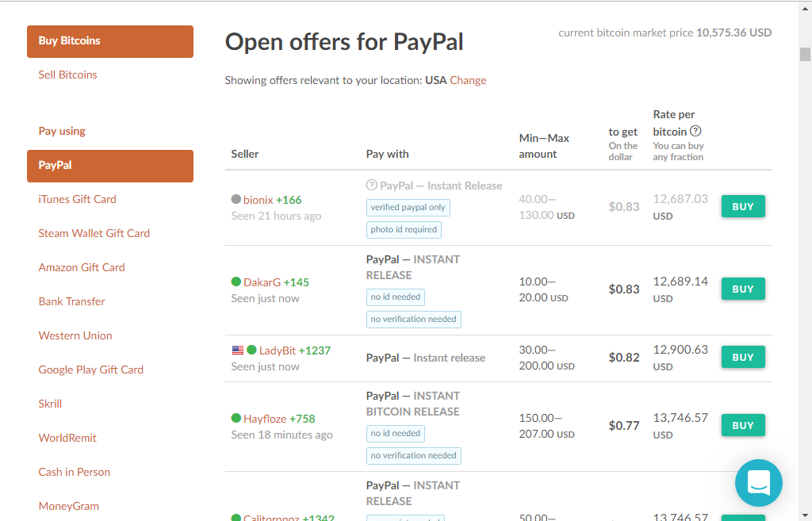Select Amazon Gift Card payment option

tap(82, 268)
